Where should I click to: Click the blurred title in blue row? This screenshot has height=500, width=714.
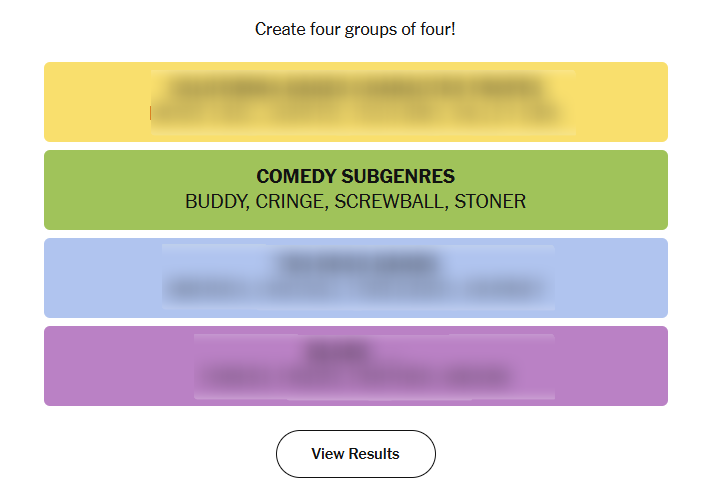358,264
